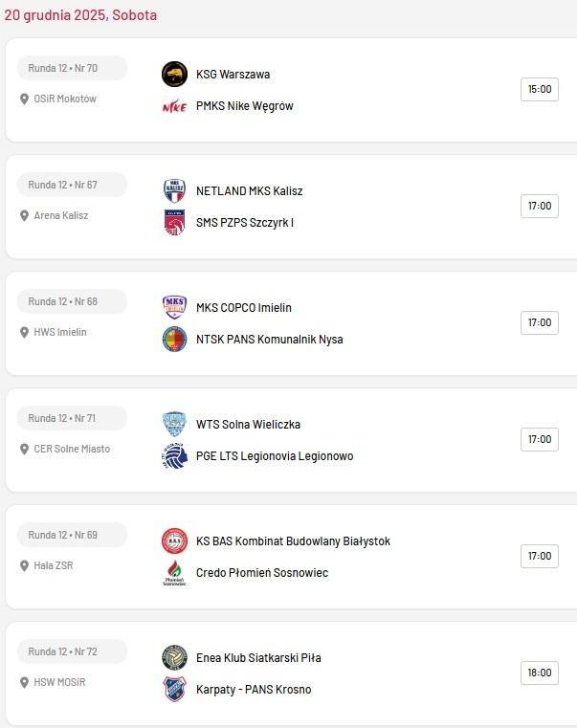Click the Enea Klub Siatkarski Piła logo

click(174, 657)
